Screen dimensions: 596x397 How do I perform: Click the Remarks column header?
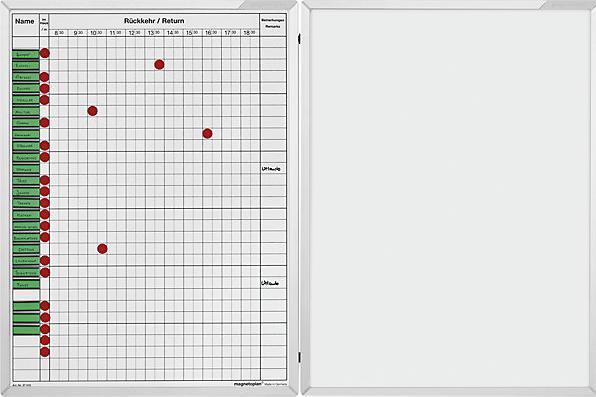tap(273, 23)
